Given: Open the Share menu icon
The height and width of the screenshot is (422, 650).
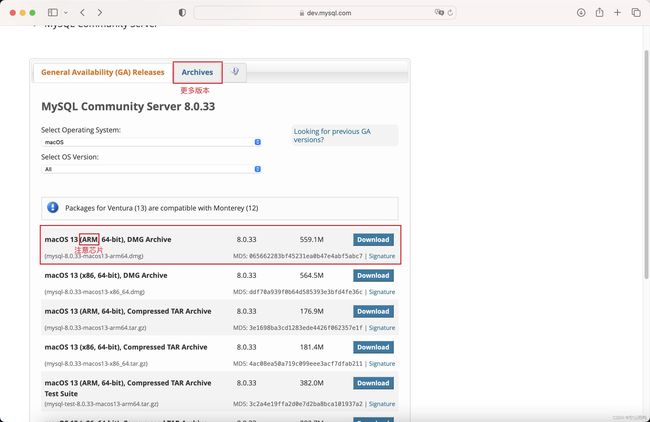Looking at the screenshot, I should tap(599, 12).
